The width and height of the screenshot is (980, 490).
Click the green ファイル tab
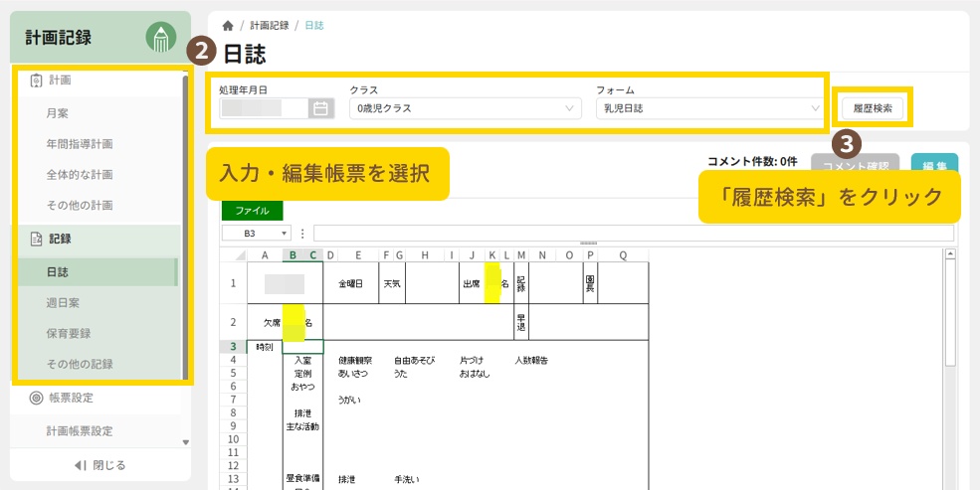click(x=252, y=211)
